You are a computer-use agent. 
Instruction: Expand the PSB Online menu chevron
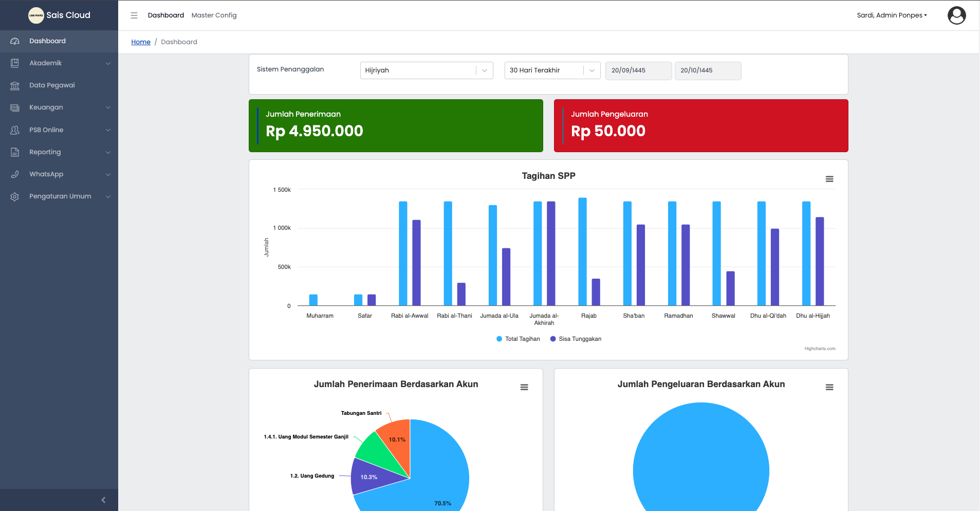(108, 130)
